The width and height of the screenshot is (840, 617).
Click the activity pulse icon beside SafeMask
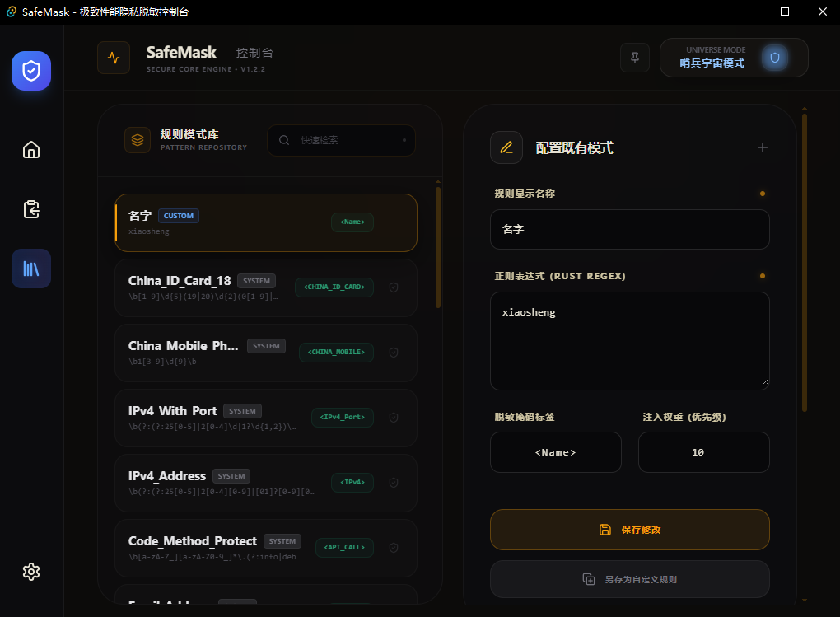pos(114,58)
